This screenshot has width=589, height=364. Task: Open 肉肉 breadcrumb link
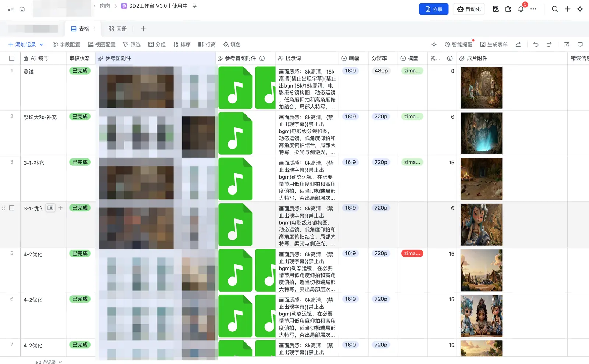105,6
